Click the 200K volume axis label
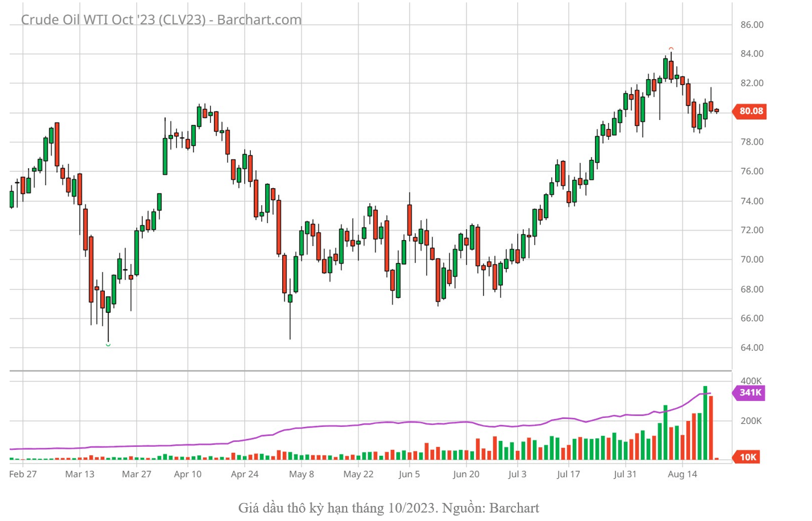The image size is (812, 521). tap(751, 421)
